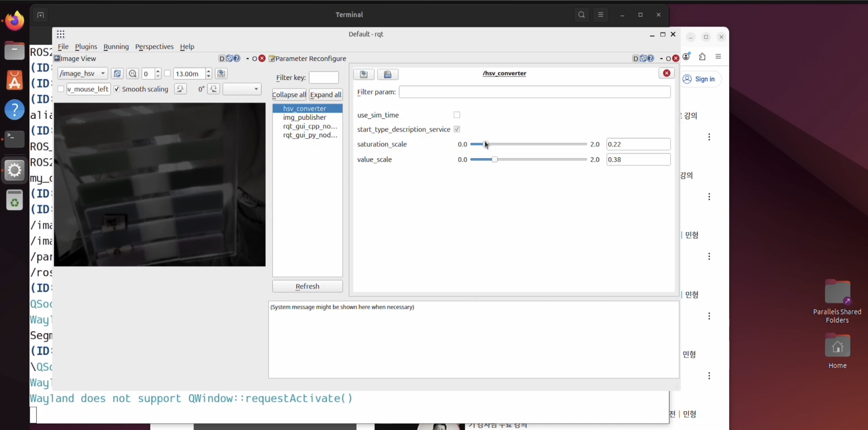Increase the 13.00m max range spinner
This screenshot has width=868, height=430.
[208, 71]
